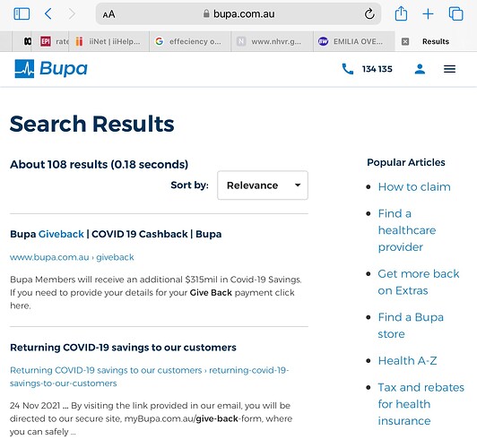This screenshot has height=448, width=477.
Task: Open Returning COVID-19 savings to our customers
Action: [123, 348]
